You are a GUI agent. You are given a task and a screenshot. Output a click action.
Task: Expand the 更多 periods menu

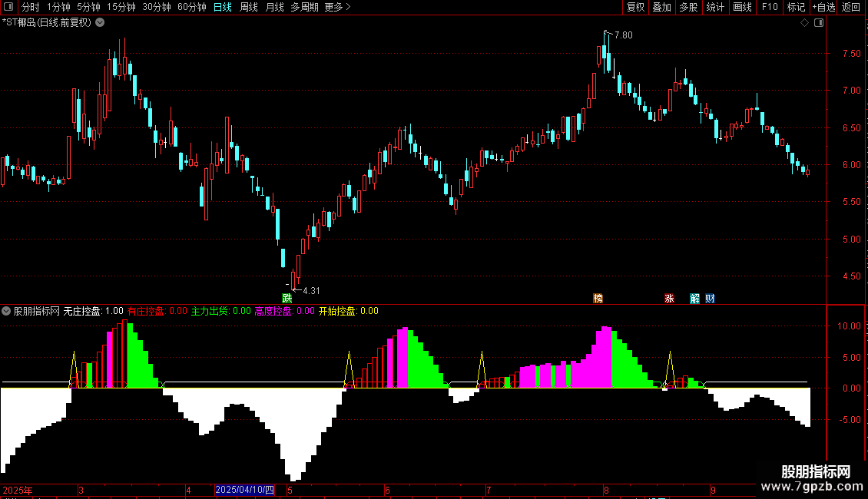click(338, 7)
